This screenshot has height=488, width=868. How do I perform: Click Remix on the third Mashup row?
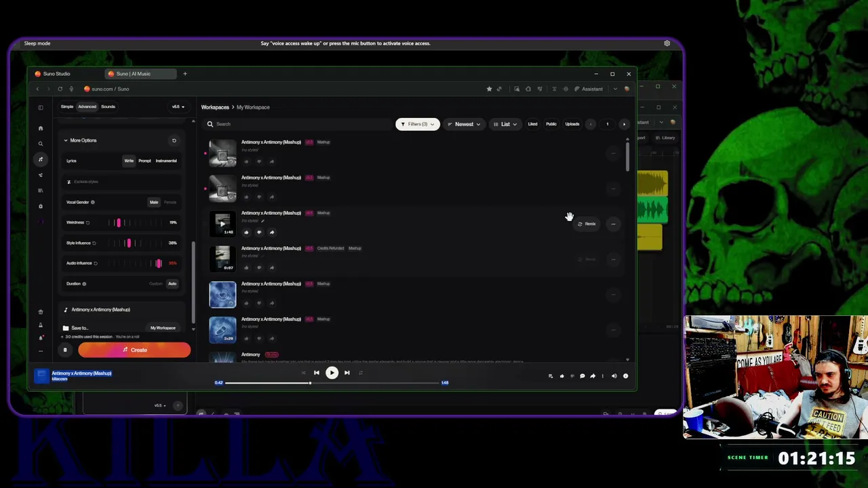coord(587,224)
